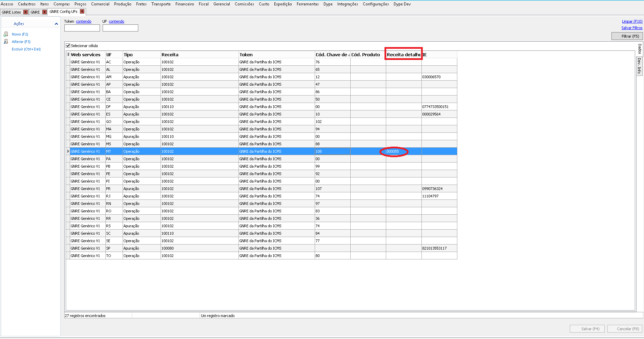
Task: Open the grid column options icon
Action: click(x=68, y=55)
